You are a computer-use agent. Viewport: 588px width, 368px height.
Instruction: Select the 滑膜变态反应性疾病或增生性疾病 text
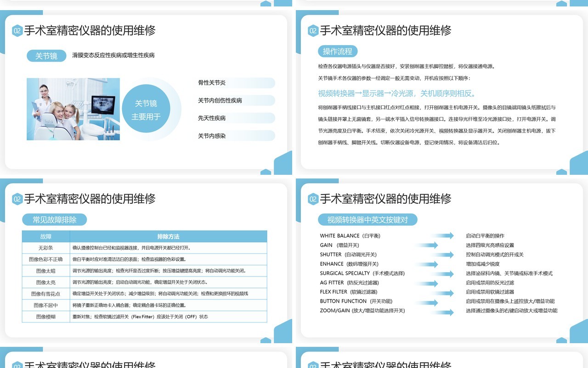113,55
